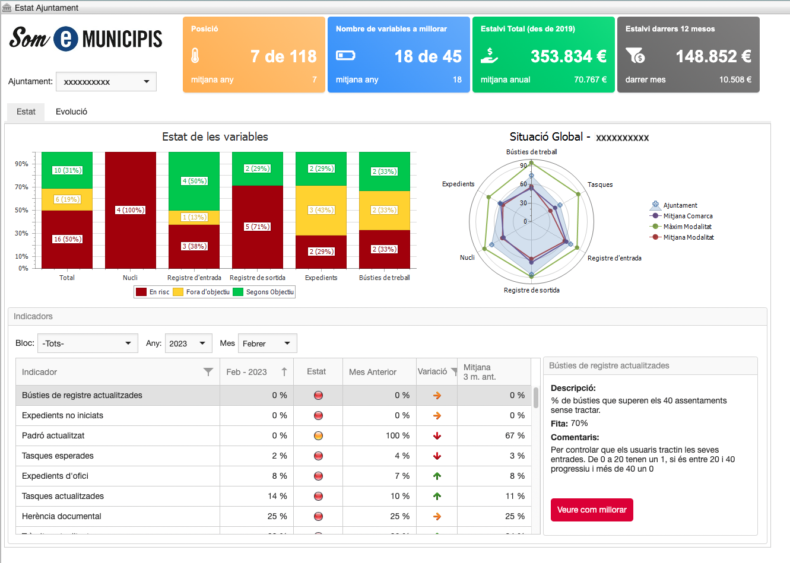Viewport: 790px width, 563px height.
Task: Select the Expedients no iniciats row
Action: [274, 416]
